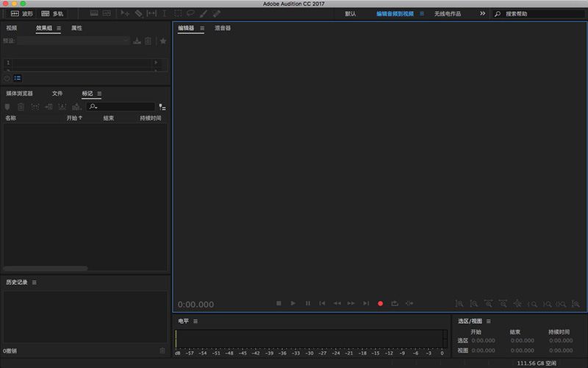The height and width of the screenshot is (368, 588).
Task: Click the 搜索帮助 search field
Action: (x=539, y=13)
